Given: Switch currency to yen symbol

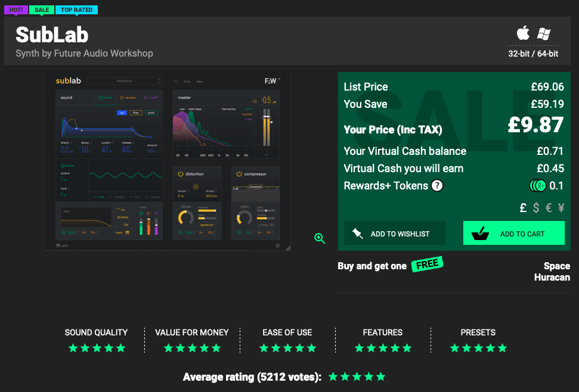Looking at the screenshot, I should pos(561,208).
